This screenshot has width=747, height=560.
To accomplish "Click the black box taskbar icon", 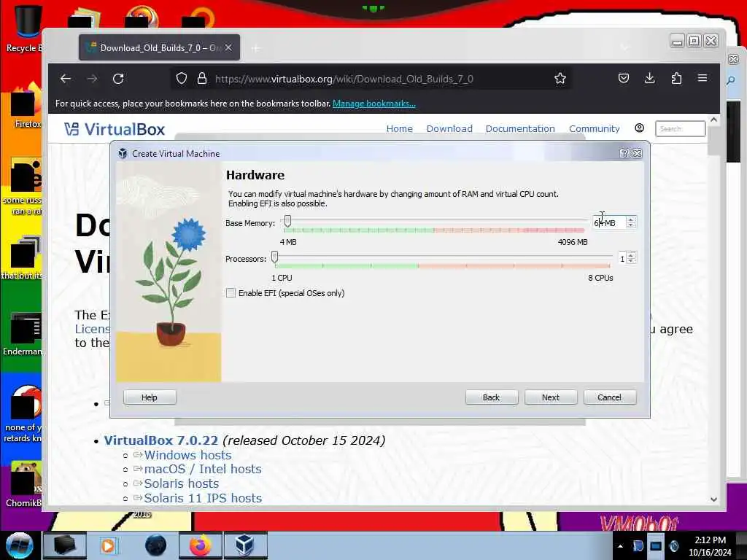I will pyautogui.click(x=65, y=545).
